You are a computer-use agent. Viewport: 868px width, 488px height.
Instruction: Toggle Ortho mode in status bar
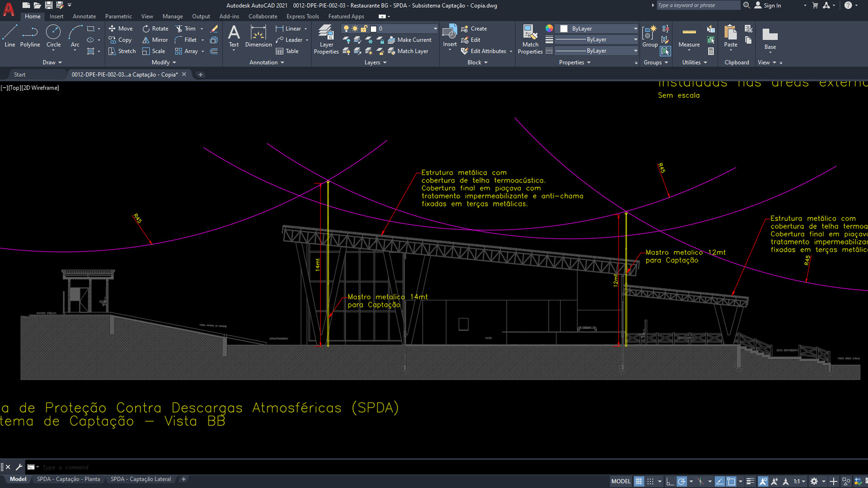(x=670, y=481)
